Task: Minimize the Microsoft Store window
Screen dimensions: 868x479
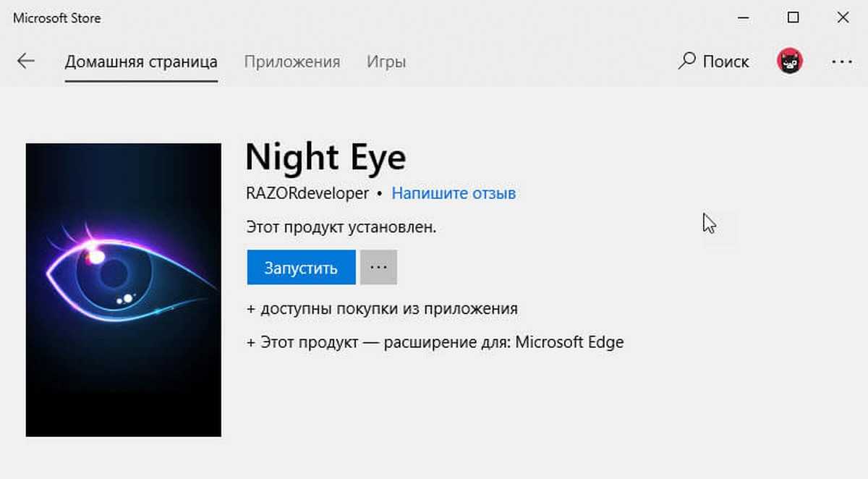Action: coord(744,18)
